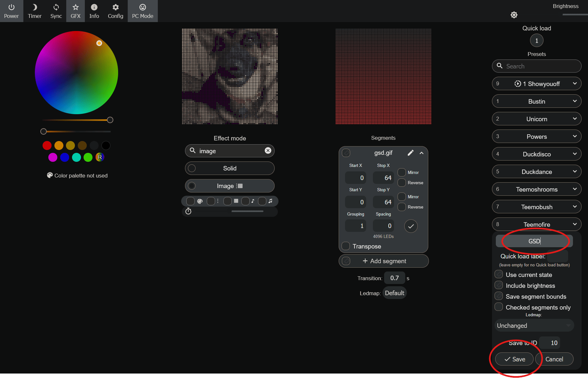Click the random color R swatch

coord(100,157)
